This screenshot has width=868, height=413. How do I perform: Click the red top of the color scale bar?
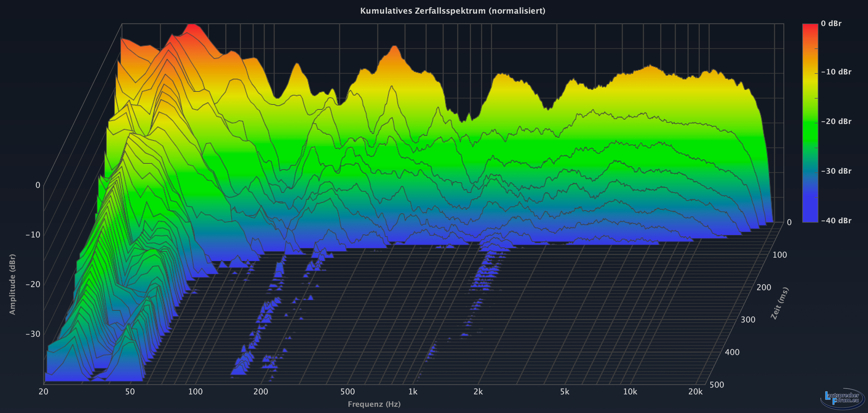point(810,27)
